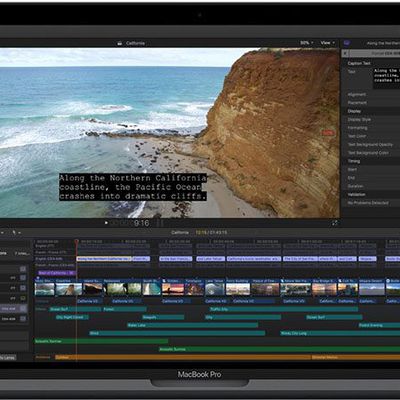
Task: Select the City Night Crowd audio clip
Action: (x=72, y=317)
